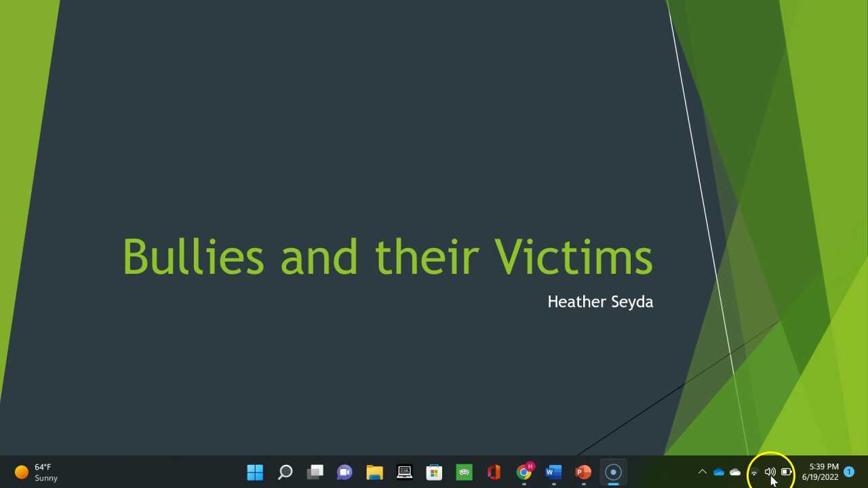The width and height of the screenshot is (868, 488).
Task: Open OneDrive from the system tray
Action: [719, 472]
